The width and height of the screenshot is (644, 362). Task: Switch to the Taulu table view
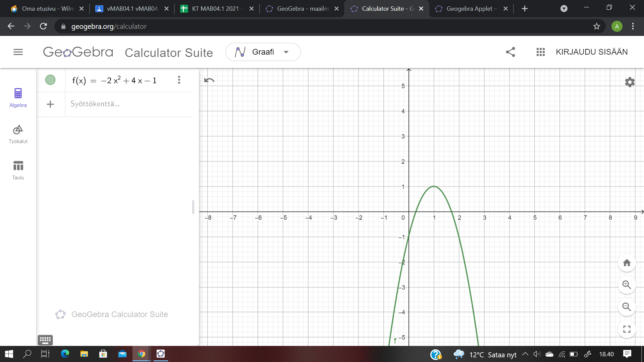[x=18, y=170]
